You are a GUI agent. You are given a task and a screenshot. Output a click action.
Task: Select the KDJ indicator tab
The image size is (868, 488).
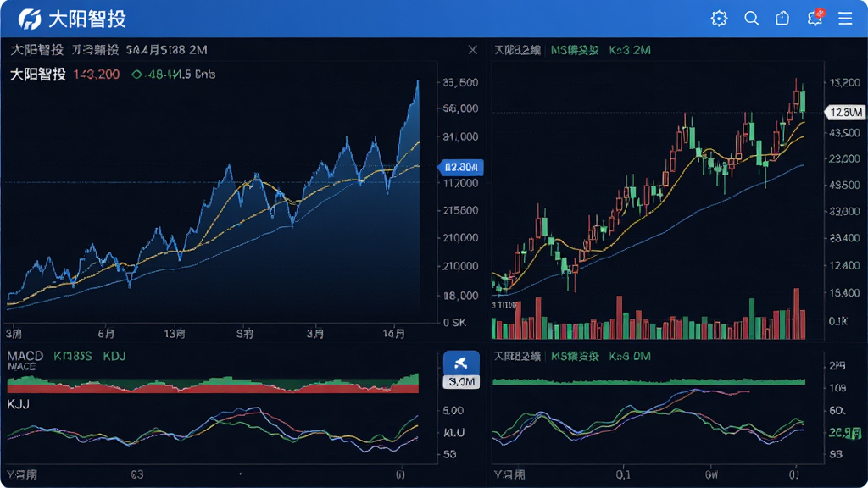[x=114, y=356]
